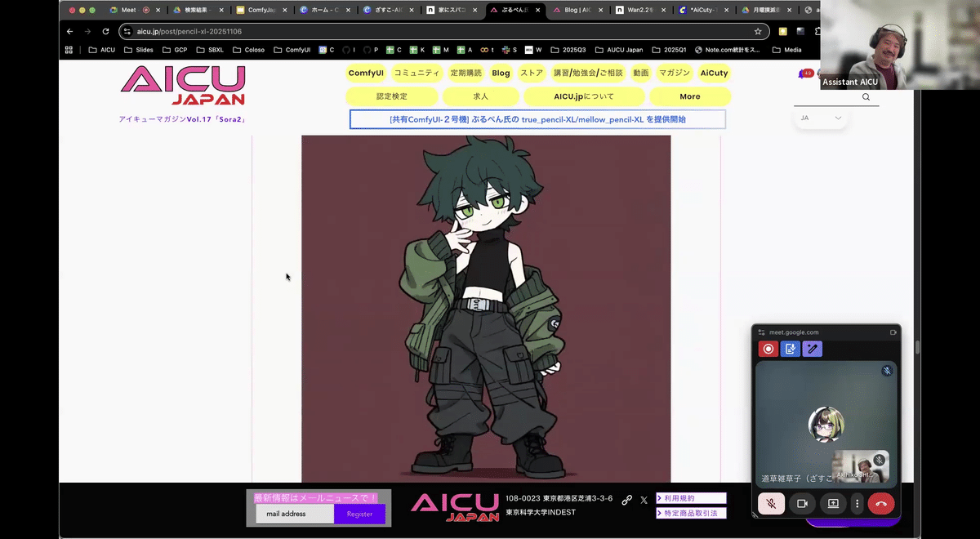Open the JA language dropdown

point(821,118)
